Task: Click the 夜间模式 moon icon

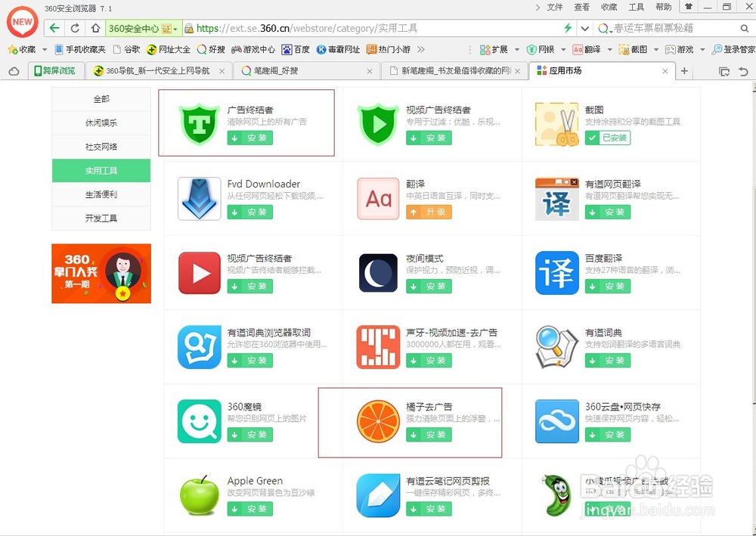Action: click(379, 273)
